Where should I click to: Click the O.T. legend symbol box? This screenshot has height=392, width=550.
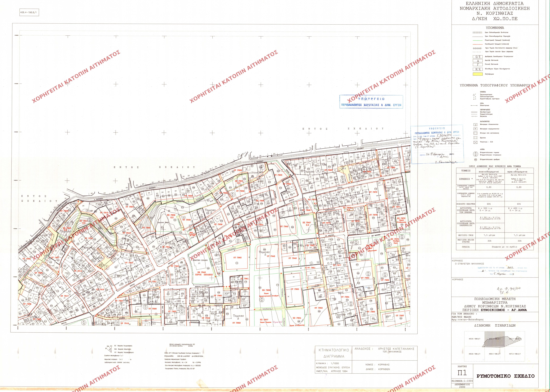[x=478, y=57]
